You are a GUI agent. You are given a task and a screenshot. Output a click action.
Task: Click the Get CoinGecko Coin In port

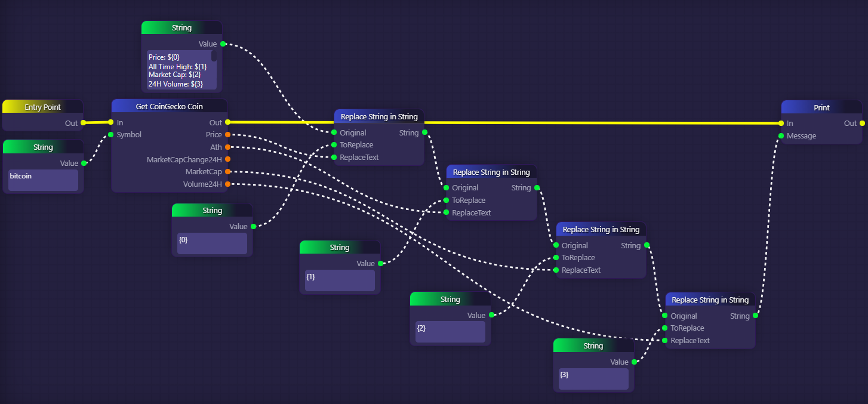coord(111,123)
